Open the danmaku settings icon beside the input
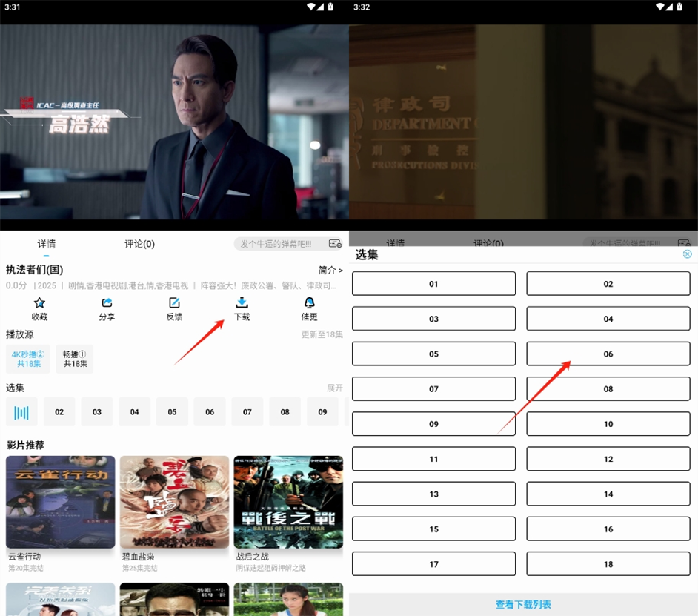Image resolution: width=698 pixels, height=616 pixels. coord(335,243)
